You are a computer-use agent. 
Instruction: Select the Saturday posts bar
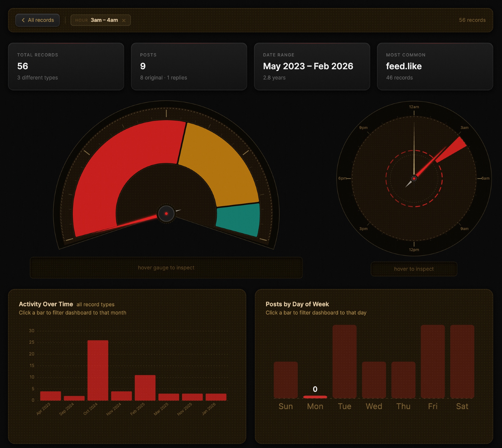(462, 361)
